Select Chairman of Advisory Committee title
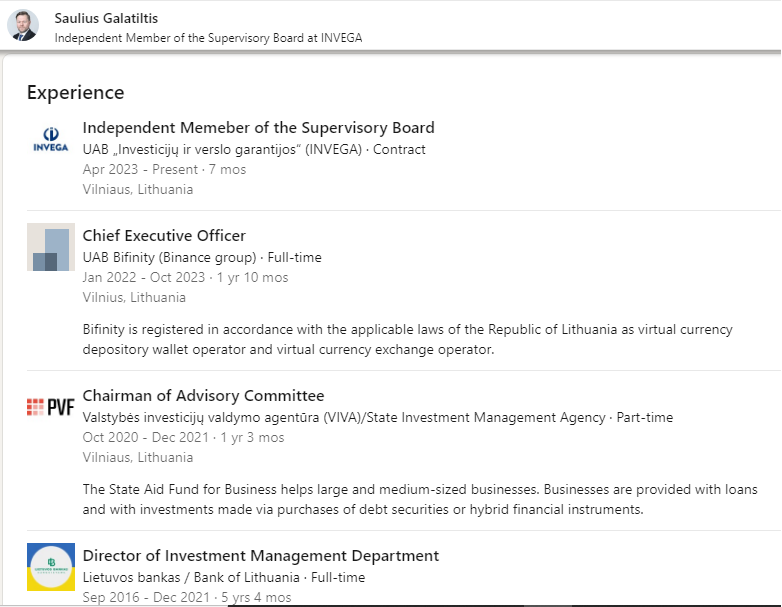The height and width of the screenshot is (607, 782). pos(203,396)
